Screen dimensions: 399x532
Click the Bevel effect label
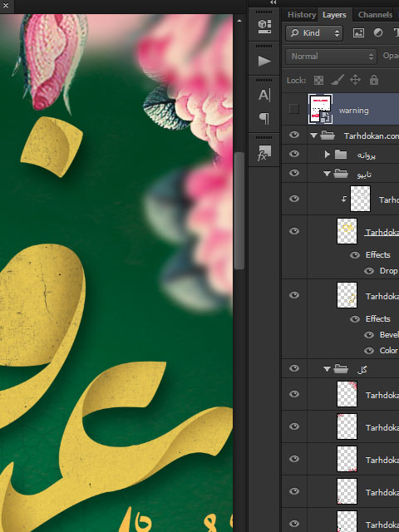[x=389, y=335]
